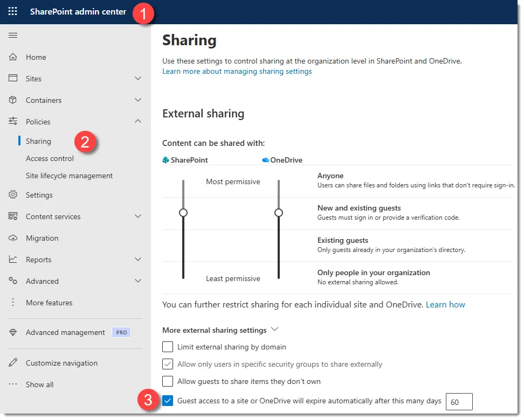Click the More features icon
The height and width of the screenshot is (420, 524).
(x=12, y=302)
